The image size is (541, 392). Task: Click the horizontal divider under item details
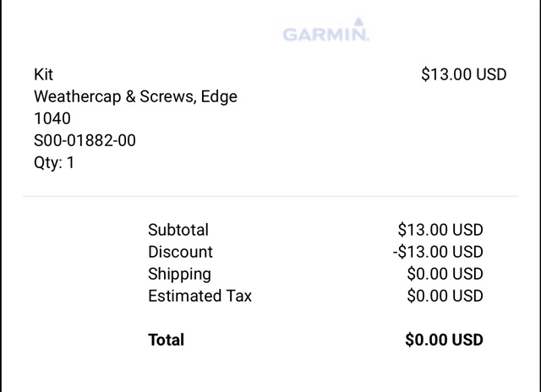pyautogui.click(x=270, y=196)
